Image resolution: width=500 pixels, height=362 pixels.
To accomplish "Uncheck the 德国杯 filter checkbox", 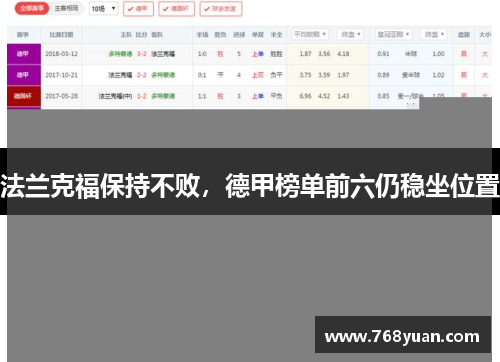I will (177, 9).
